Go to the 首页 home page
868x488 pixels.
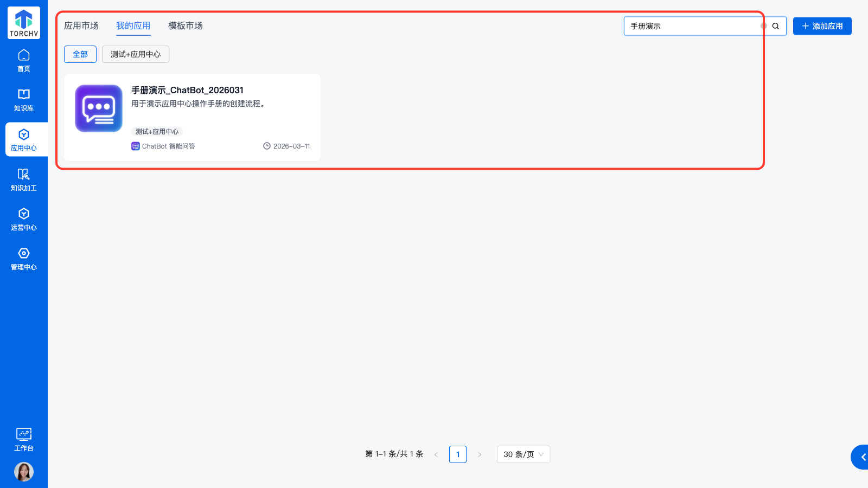tap(24, 60)
